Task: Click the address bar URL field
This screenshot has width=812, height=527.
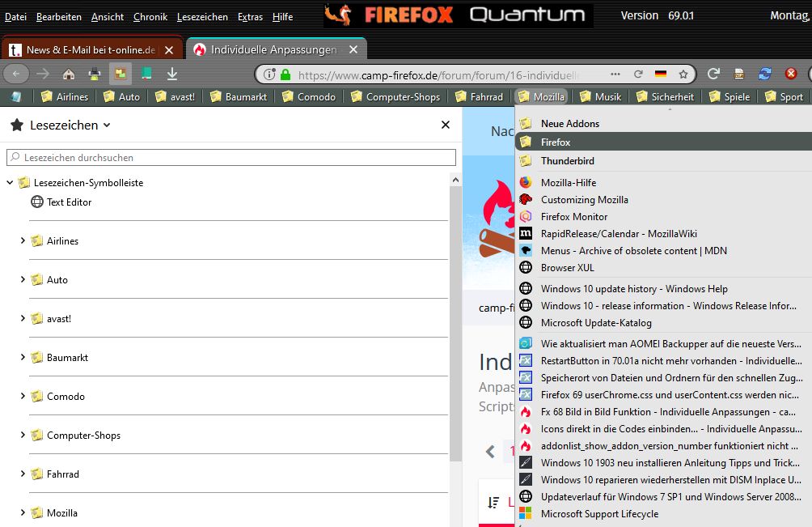Action: [x=437, y=75]
